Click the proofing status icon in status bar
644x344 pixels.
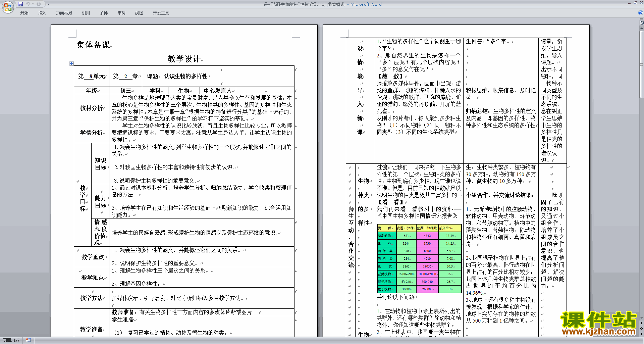pyautogui.click(x=28, y=340)
